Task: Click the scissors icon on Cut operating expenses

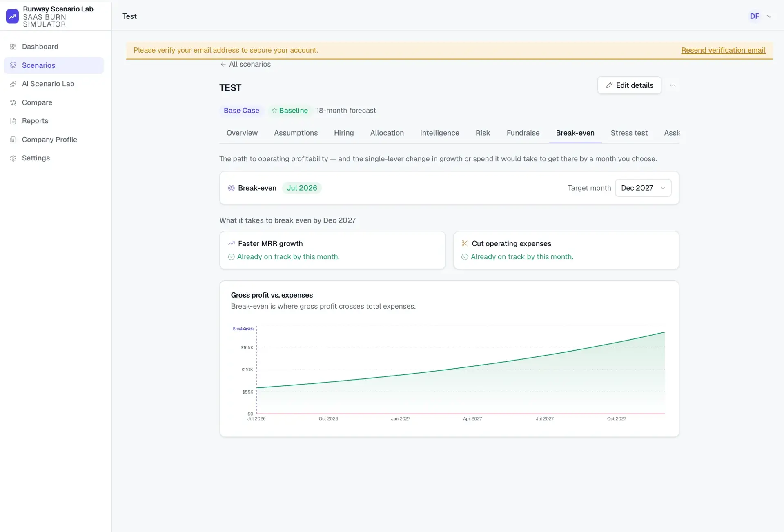Action: pyautogui.click(x=465, y=243)
